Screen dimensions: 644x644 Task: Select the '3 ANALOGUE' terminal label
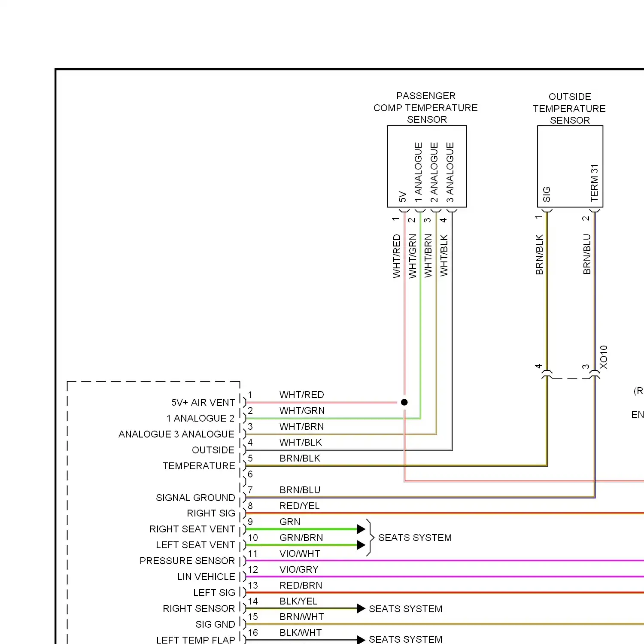point(450,172)
